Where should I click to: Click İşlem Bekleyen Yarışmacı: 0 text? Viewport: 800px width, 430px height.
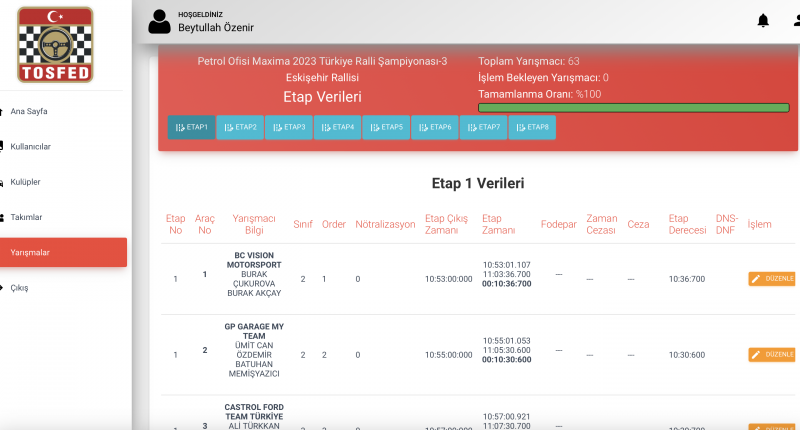543,78
